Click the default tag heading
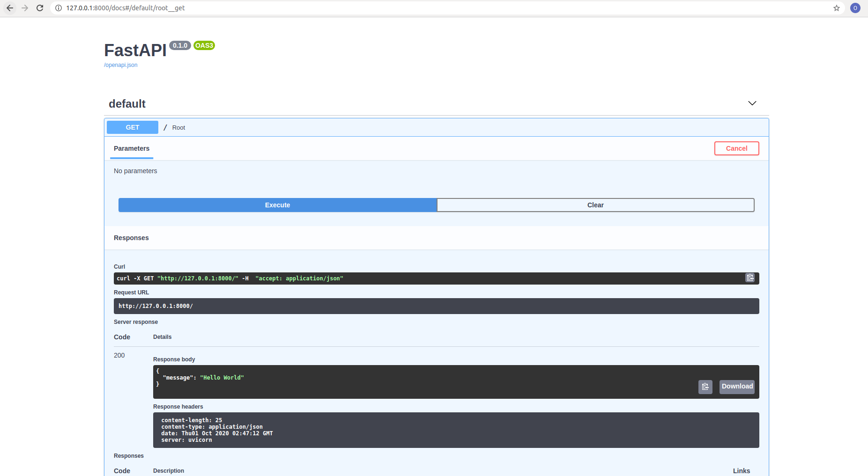 click(x=127, y=104)
